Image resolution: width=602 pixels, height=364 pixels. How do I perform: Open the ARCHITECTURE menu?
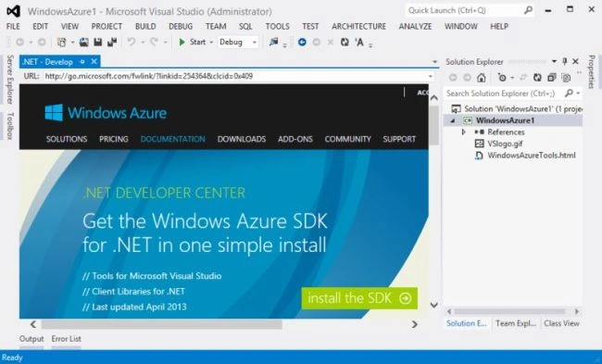pyautogui.click(x=359, y=27)
